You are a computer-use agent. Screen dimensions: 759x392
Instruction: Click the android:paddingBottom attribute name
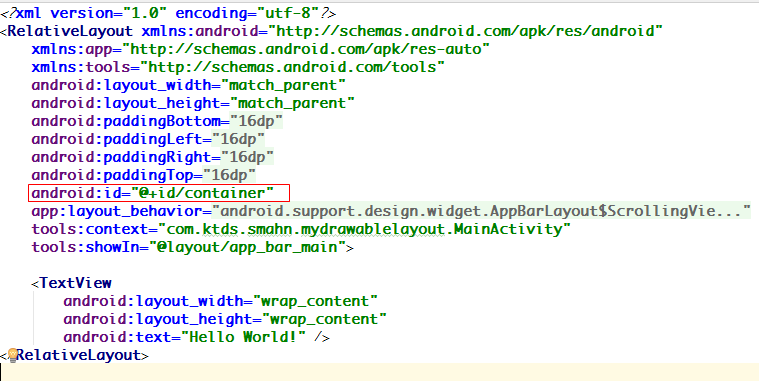tap(126, 121)
